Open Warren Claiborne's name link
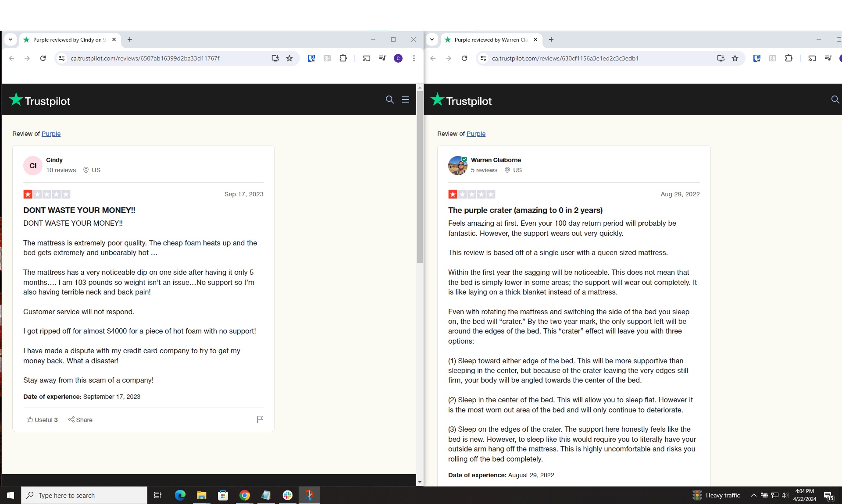The height and width of the screenshot is (504, 842). pos(496,160)
